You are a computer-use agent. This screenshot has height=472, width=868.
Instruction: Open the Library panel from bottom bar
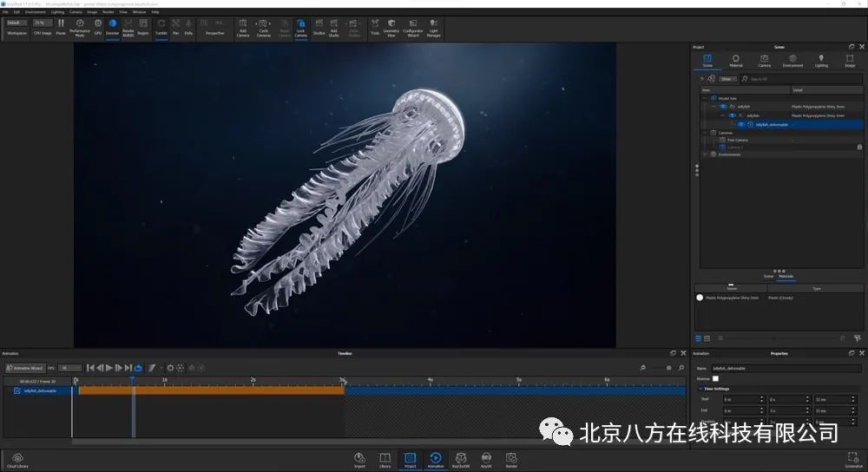point(385,460)
